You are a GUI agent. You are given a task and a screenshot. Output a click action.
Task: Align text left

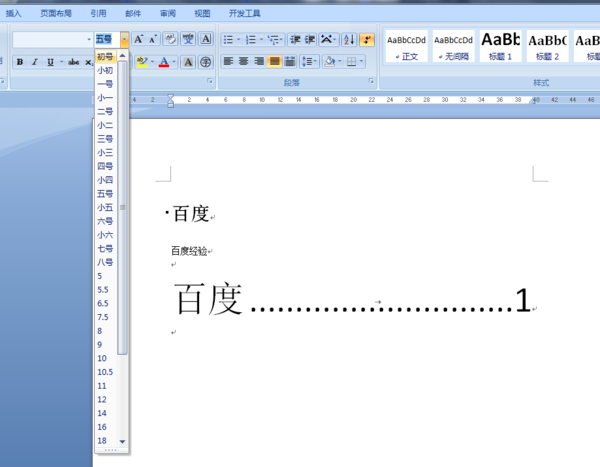pos(228,61)
